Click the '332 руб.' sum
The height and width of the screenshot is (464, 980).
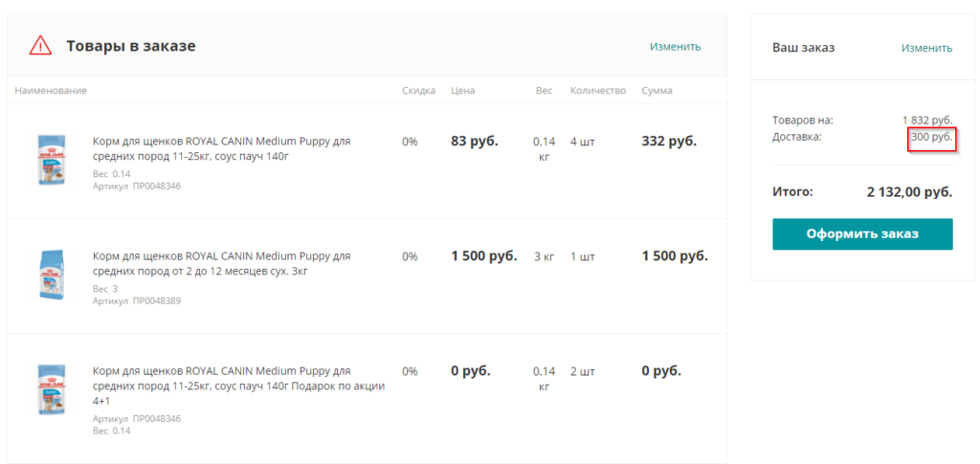669,142
